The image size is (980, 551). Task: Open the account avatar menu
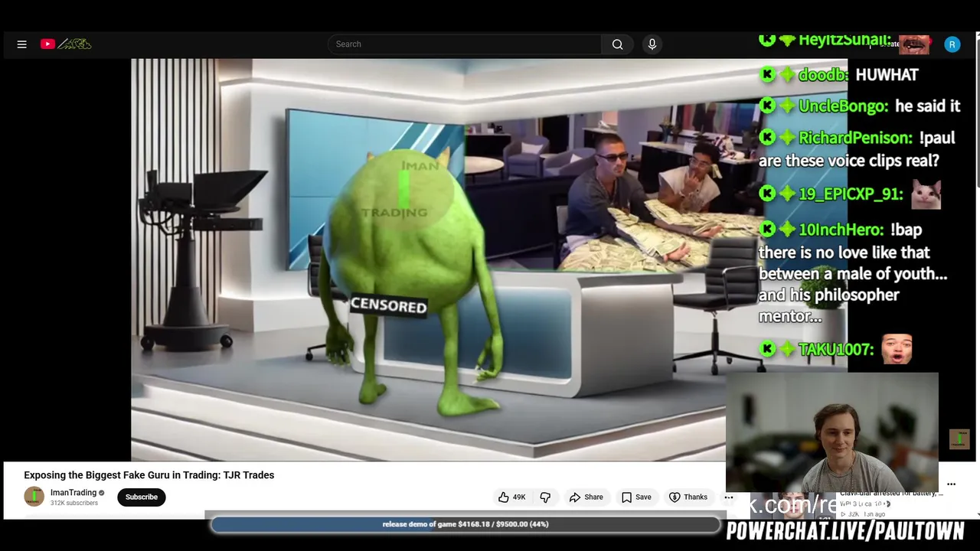click(x=952, y=44)
